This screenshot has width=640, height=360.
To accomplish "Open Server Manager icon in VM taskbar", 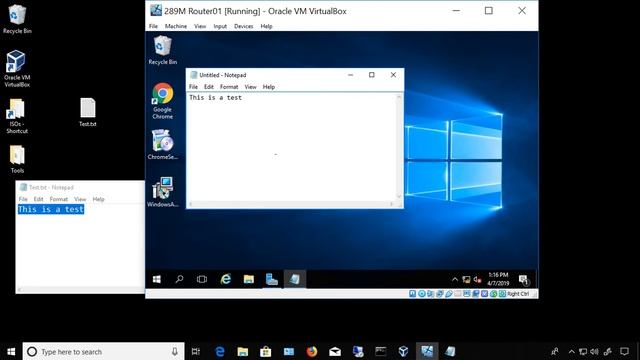I will pos(271,279).
